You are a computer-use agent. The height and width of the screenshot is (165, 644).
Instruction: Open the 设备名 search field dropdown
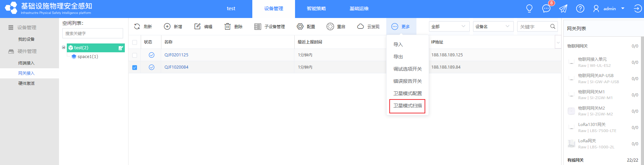click(x=493, y=26)
